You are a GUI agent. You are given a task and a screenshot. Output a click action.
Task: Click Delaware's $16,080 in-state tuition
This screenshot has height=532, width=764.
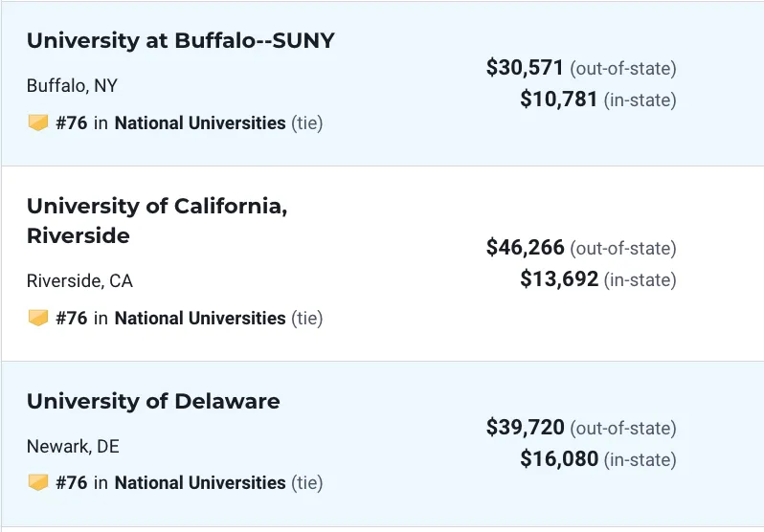tap(559, 458)
